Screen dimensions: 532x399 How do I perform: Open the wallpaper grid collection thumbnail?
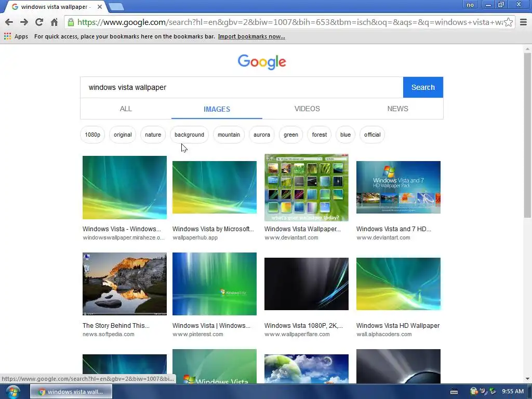click(x=307, y=187)
